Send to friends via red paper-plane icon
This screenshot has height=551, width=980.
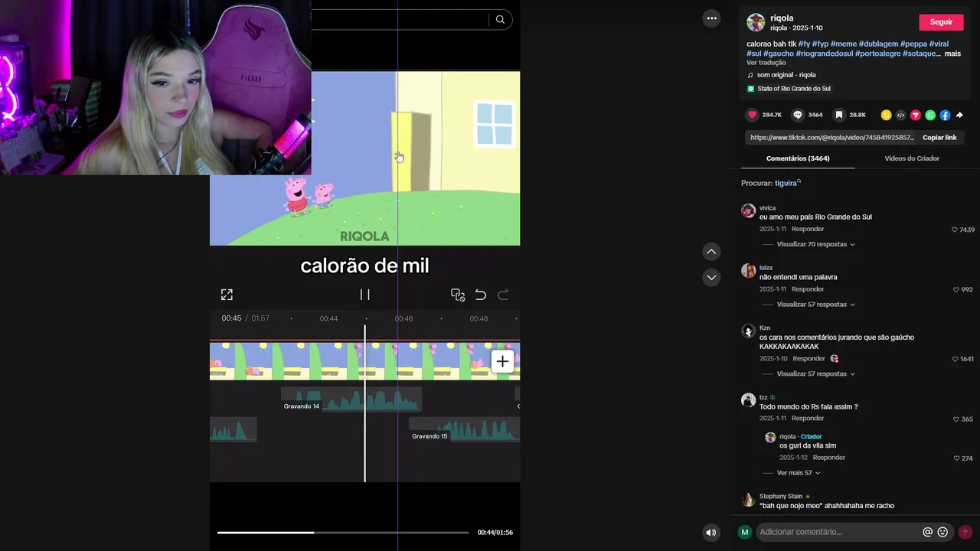pyautogui.click(x=915, y=115)
